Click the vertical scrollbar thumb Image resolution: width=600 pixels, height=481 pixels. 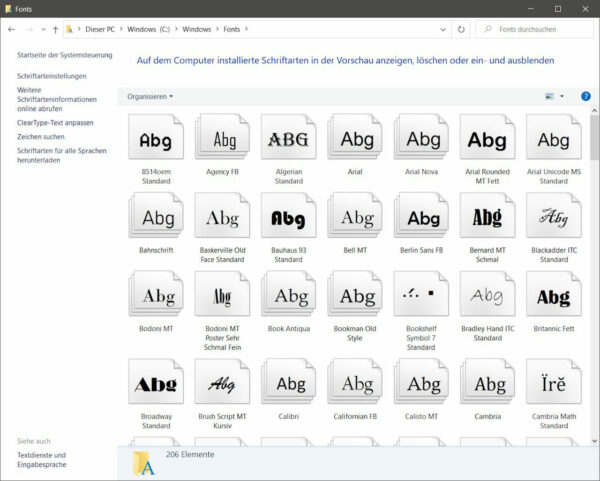(594, 137)
